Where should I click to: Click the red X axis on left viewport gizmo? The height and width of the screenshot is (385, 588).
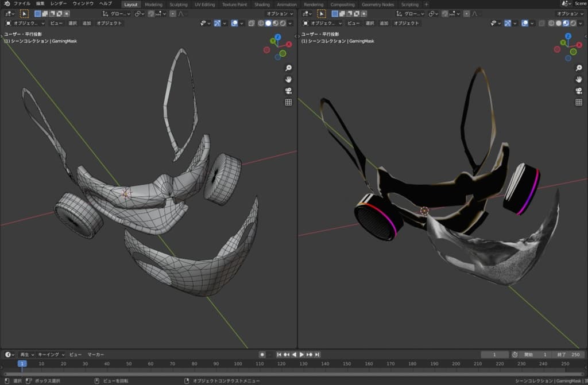tap(289, 44)
